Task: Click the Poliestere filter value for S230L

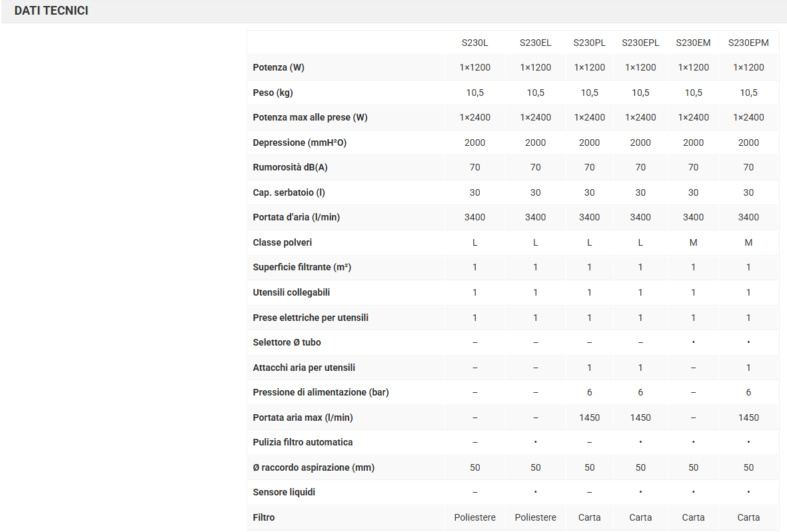Action: (475, 517)
